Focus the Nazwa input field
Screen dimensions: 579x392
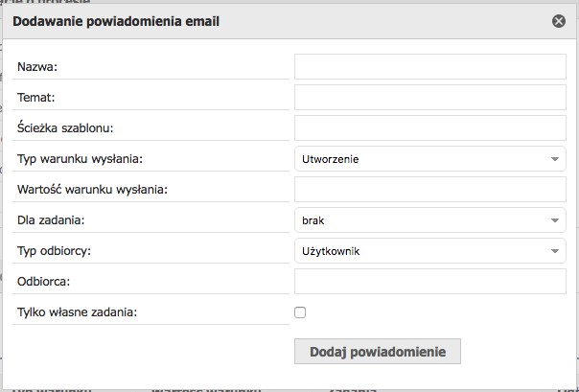click(x=430, y=66)
